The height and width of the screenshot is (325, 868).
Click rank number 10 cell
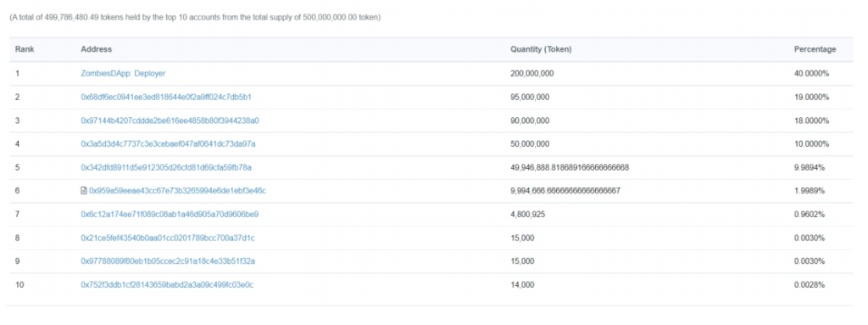click(19, 284)
